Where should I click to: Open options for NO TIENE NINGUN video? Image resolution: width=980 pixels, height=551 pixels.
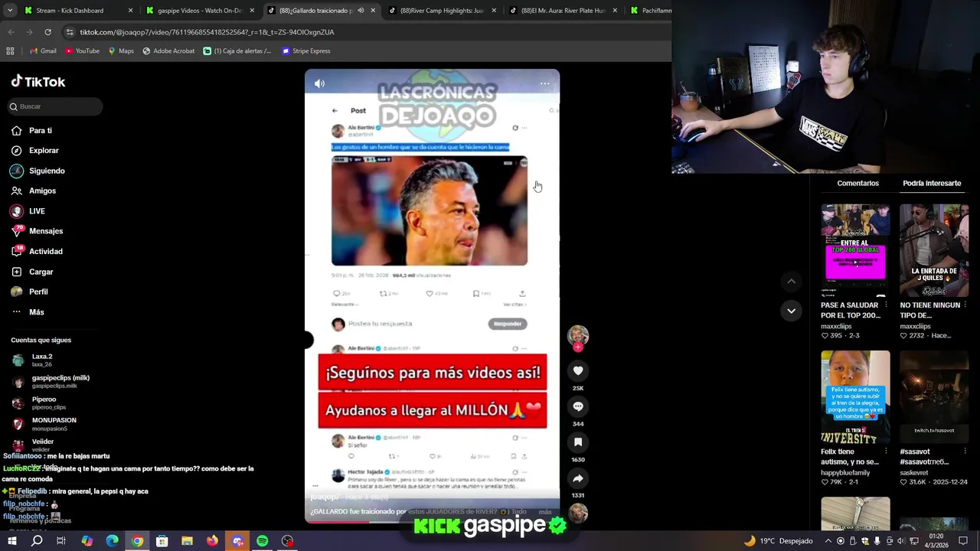965,305
